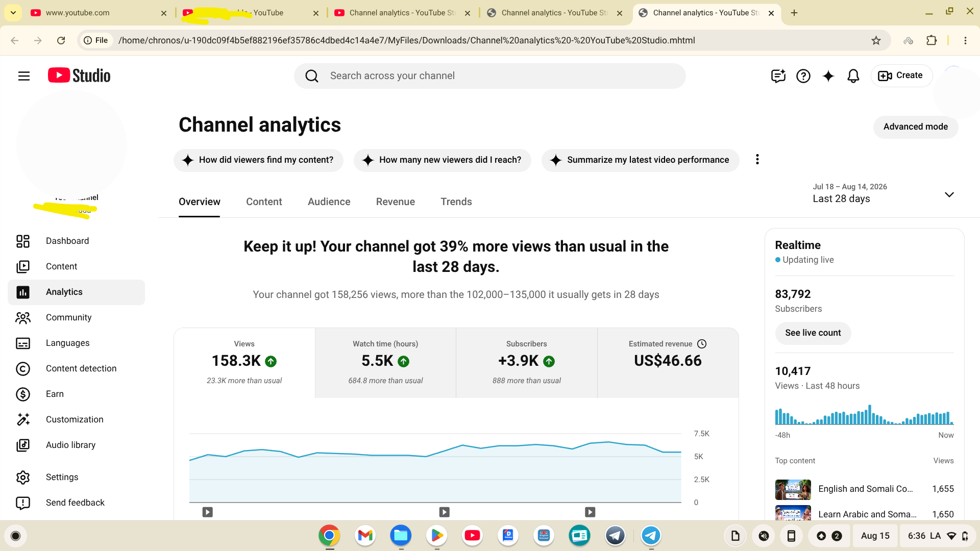
Task: Click the Realtime views bar chart
Action: pos(864,415)
